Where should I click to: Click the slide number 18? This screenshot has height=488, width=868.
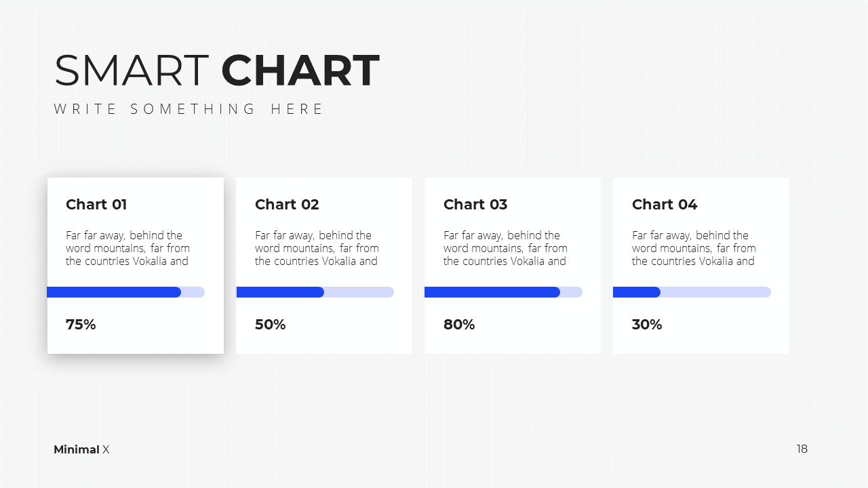pos(802,449)
